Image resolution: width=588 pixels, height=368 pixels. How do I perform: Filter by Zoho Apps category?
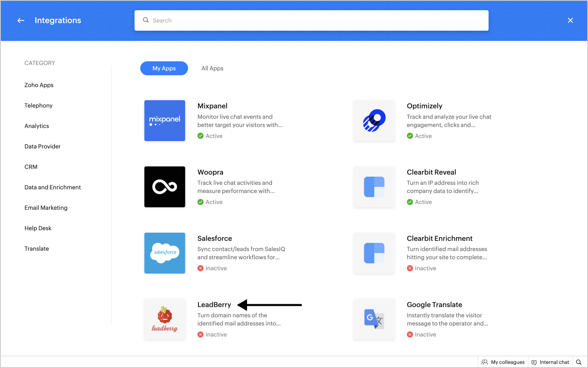point(39,85)
